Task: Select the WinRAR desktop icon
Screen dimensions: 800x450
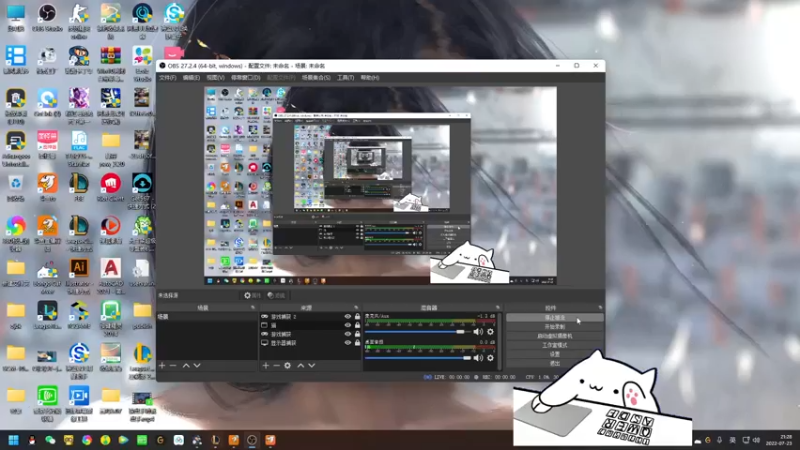Action: point(110,64)
